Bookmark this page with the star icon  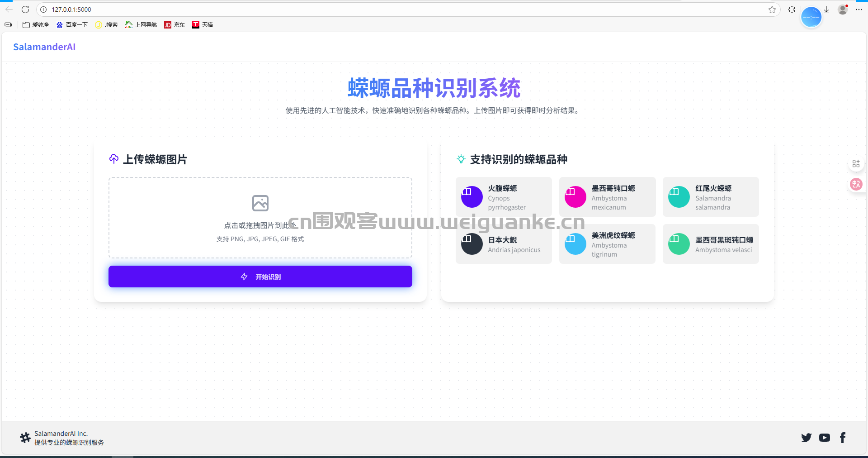772,10
